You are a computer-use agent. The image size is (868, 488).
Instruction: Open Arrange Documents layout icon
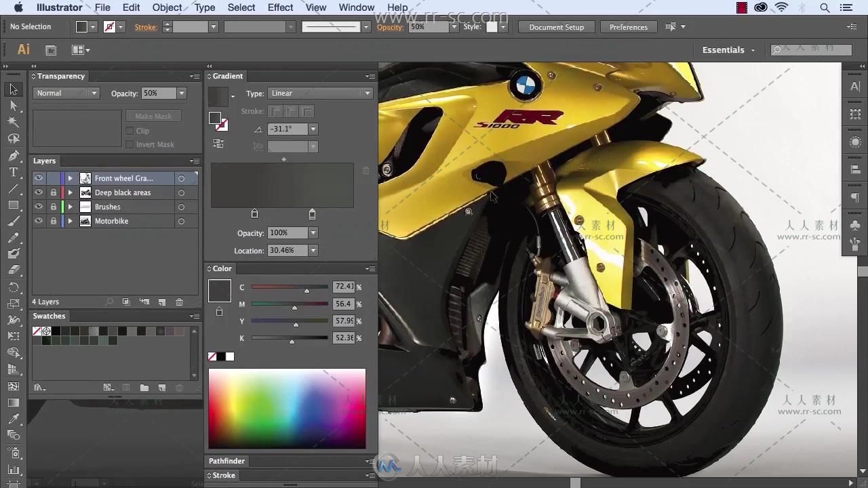point(80,50)
